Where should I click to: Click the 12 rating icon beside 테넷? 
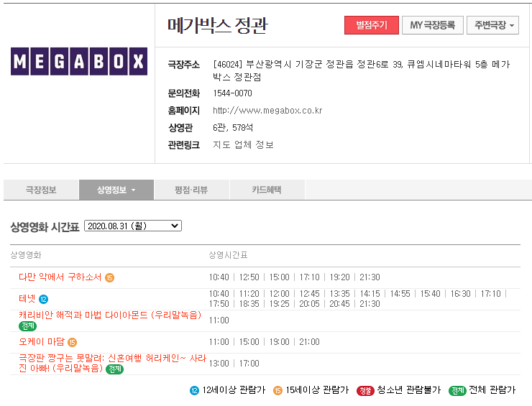point(43,300)
